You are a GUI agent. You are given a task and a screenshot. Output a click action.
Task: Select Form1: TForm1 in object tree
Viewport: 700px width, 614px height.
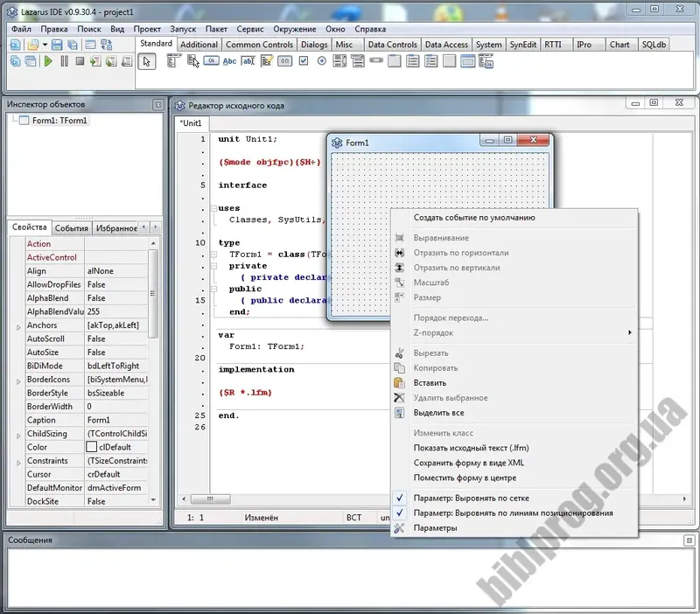click(59, 121)
